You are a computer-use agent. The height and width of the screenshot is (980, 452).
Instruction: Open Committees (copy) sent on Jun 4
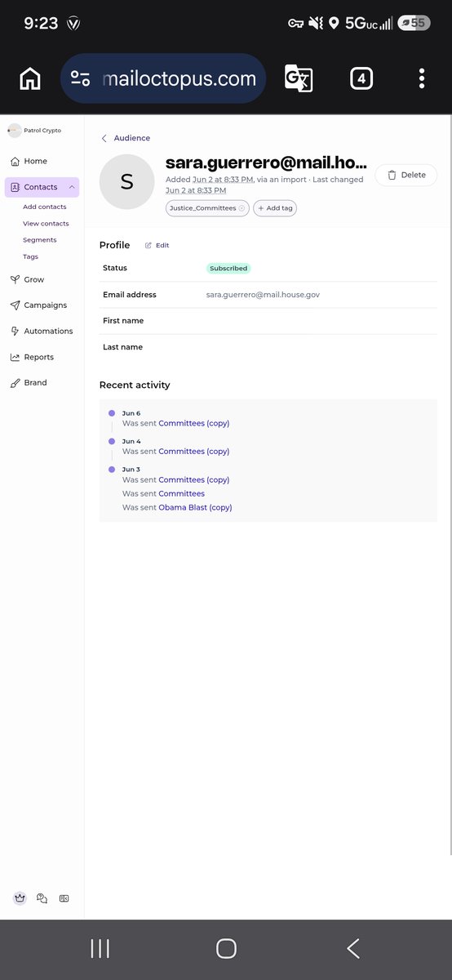coord(194,451)
